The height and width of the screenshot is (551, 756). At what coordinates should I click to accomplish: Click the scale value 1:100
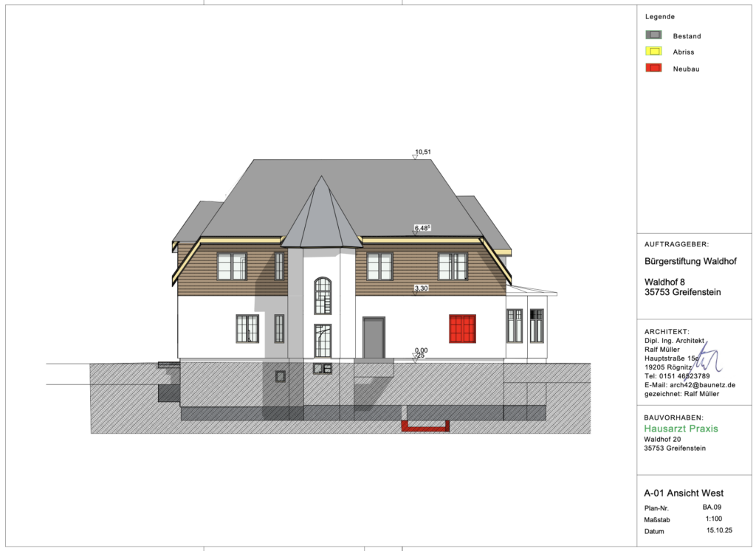point(715,519)
